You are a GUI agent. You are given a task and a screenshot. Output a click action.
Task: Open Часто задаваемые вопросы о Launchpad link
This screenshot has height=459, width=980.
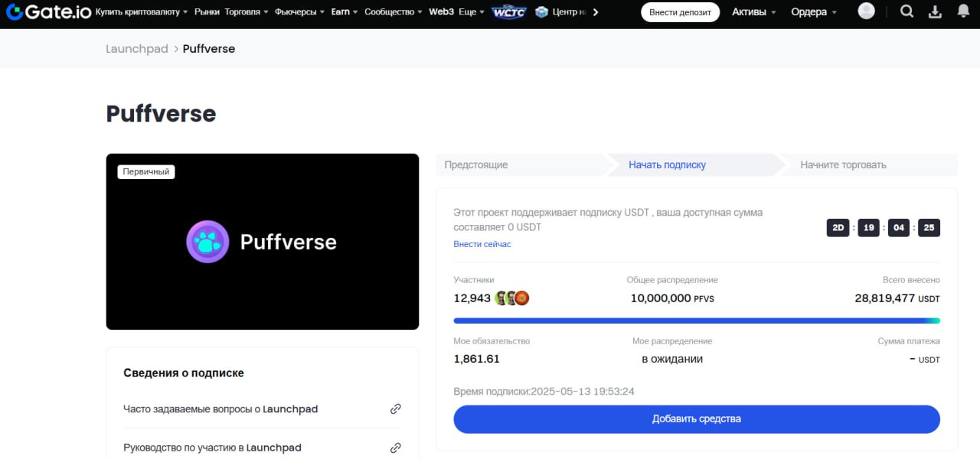coord(220,409)
